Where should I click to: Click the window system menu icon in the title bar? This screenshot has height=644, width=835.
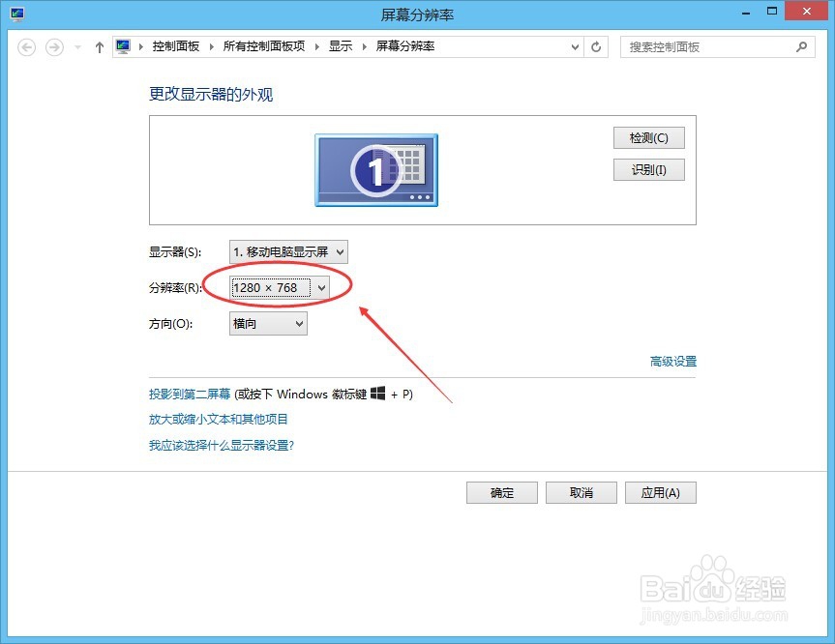tap(17, 15)
